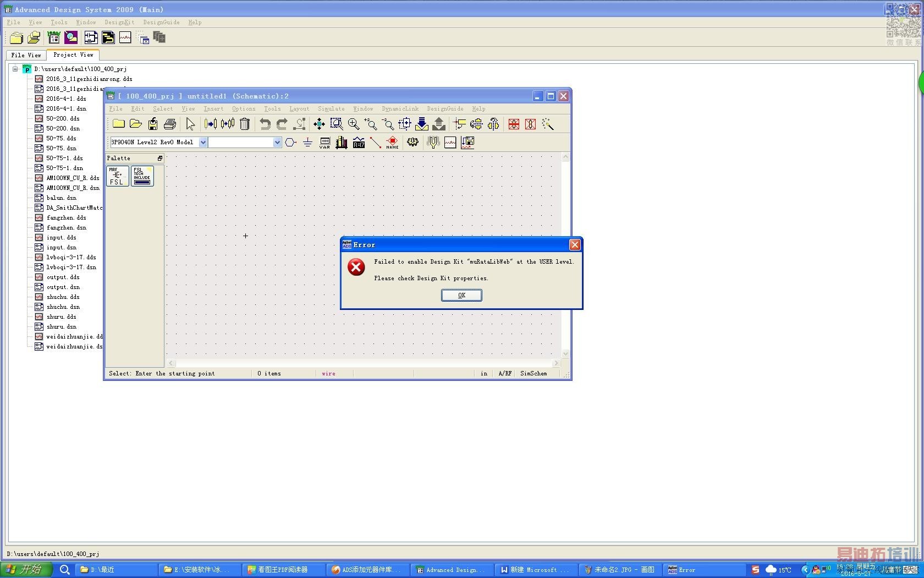The height and width of the screenshot is (578, 924).
Task: Click the tuning fork icon
Action: pos(433,143)
